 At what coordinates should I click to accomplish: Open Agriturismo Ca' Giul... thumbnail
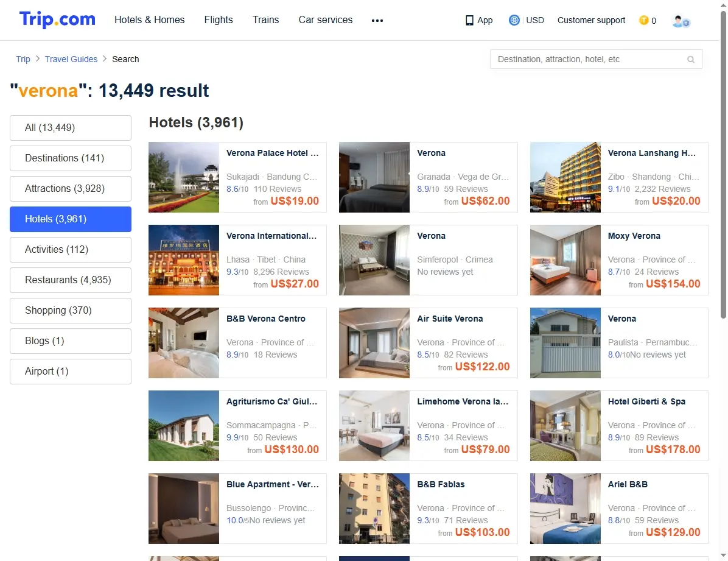point(184,426)
